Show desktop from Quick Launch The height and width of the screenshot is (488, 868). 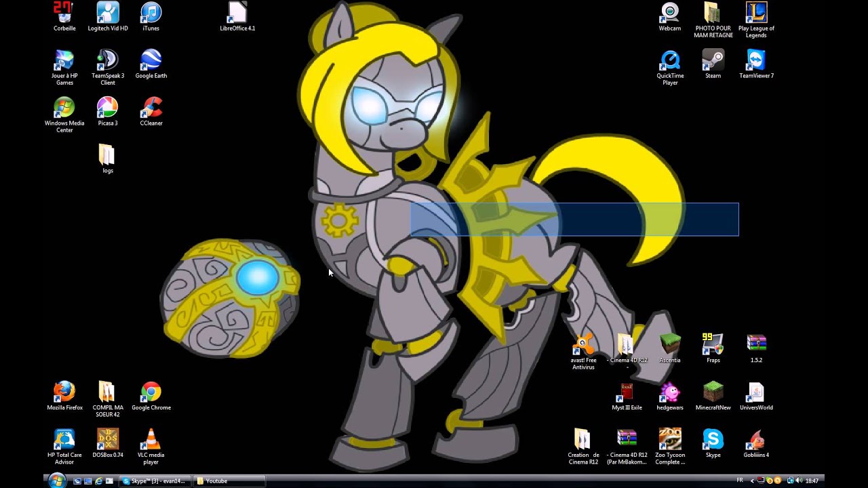tap(77, 481)
